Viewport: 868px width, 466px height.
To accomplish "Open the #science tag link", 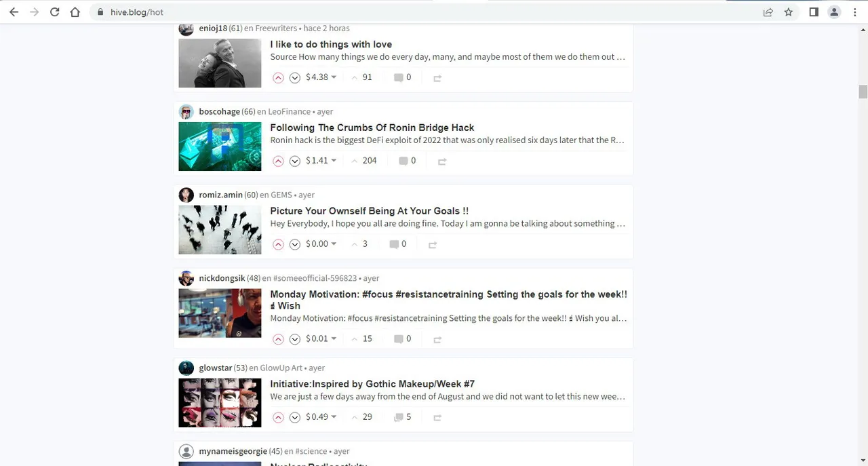I will (x=311, y=452).
